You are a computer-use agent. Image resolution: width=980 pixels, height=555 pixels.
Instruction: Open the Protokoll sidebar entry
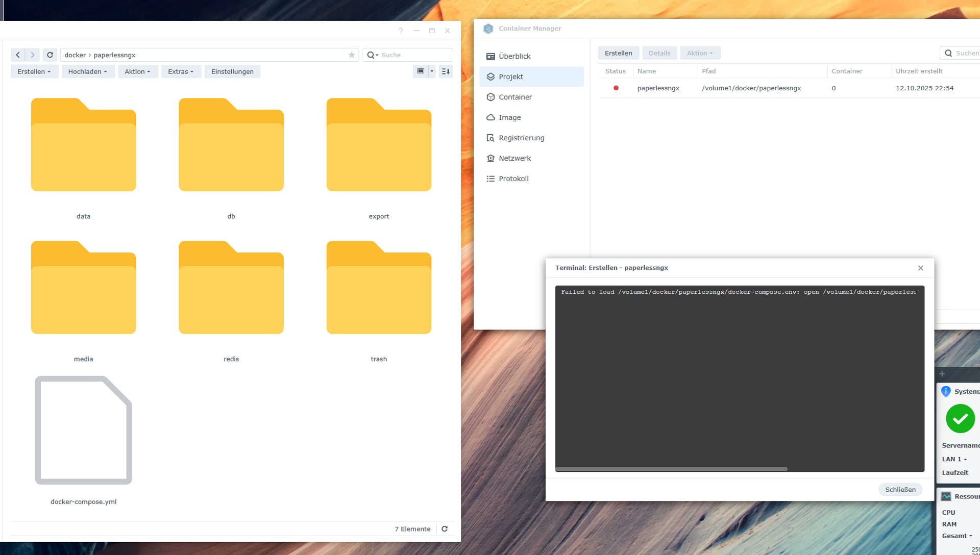[x=513, y=179]
